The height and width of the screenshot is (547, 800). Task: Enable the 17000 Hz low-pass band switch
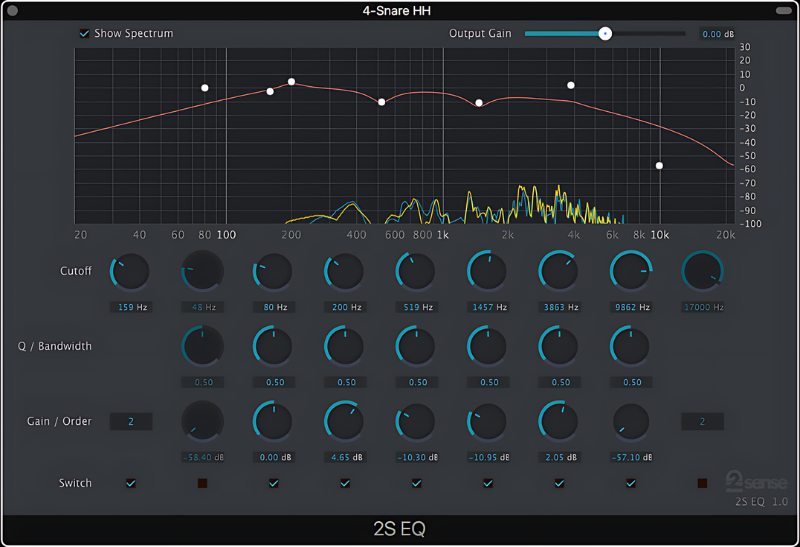click(703, 483)
